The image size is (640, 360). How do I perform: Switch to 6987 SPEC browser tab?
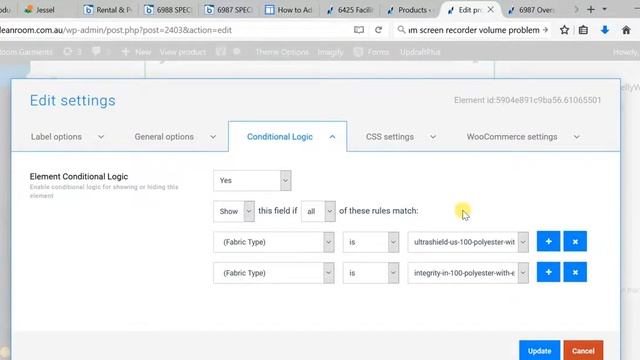click(x=229, y=10)
